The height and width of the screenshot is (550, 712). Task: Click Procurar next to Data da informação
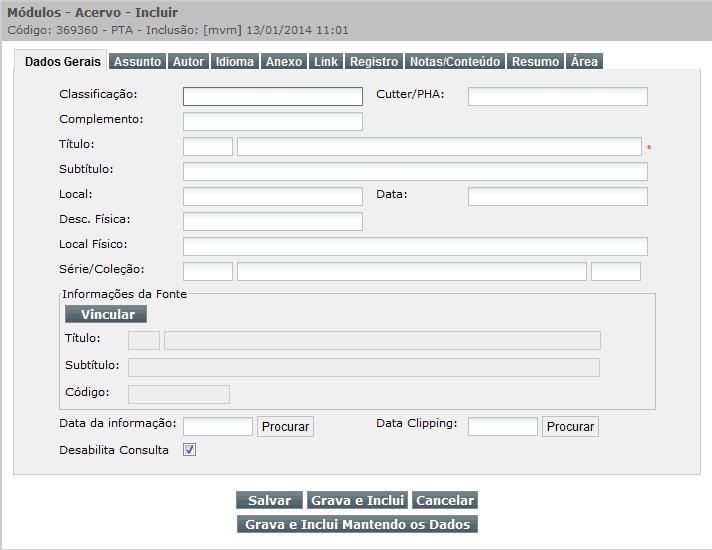[x=285, y=426]
